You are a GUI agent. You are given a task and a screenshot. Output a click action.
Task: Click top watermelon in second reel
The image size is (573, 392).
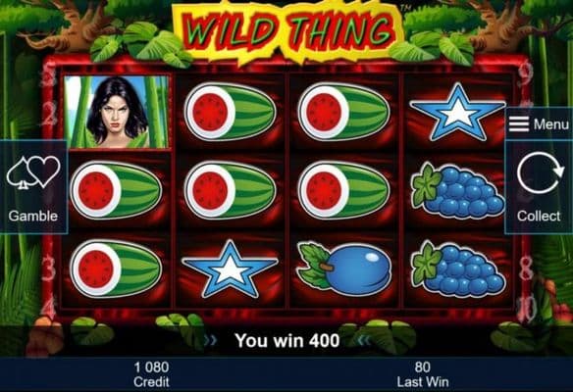coord(230,112)
